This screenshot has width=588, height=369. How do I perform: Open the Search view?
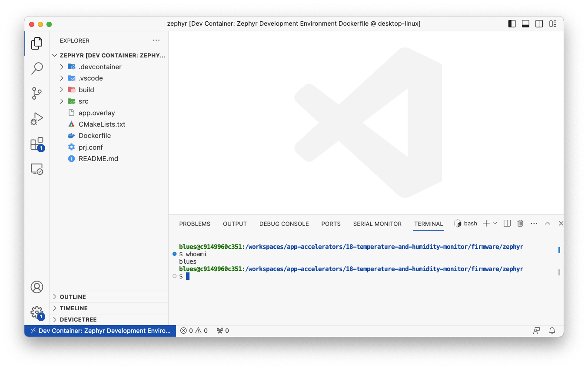coord(37,68)
